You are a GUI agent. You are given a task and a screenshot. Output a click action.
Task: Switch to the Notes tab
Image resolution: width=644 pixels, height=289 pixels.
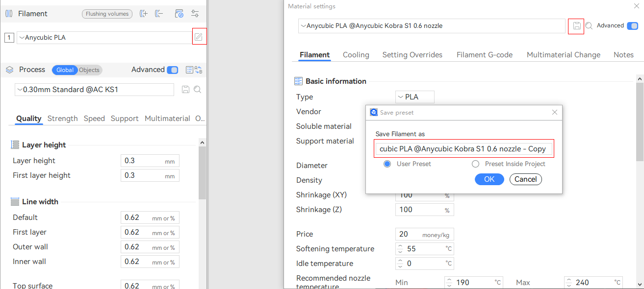(623, 55)
